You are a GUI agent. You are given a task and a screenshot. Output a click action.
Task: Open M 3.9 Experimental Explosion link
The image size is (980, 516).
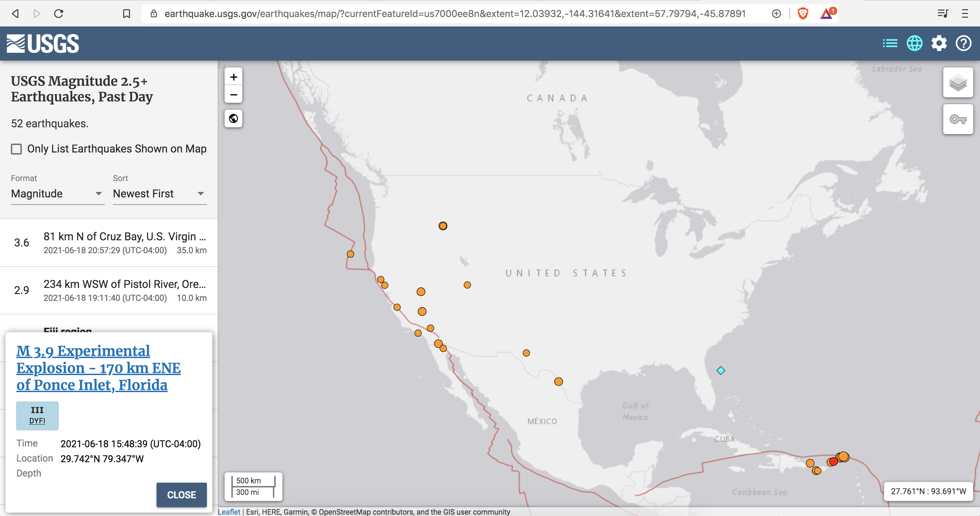click(99, 368)
